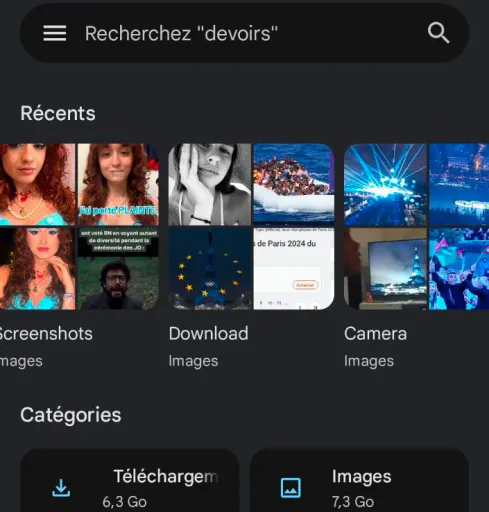The image size is (489, 512).
Task: Focus the Recherchez "devoirs" search field
Action: [x=245, y=33]
